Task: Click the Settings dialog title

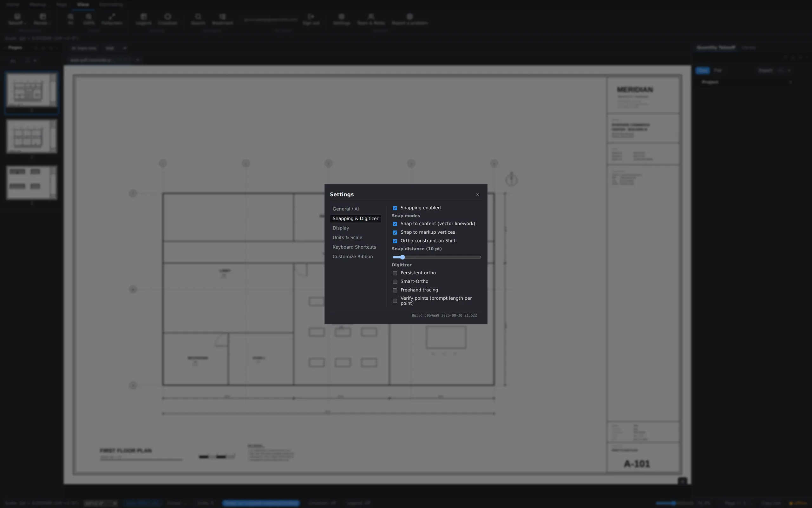Action: (x=342, y=195)
